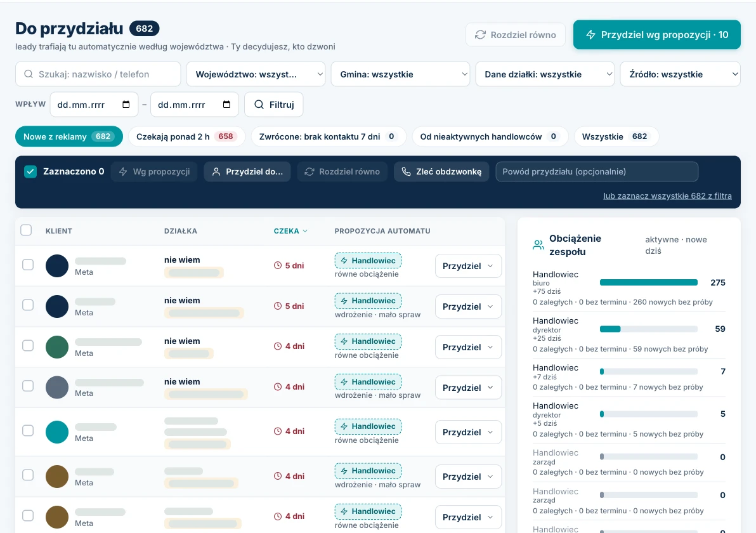Sort by the CZEKA column header
The image size is (756, 533).
[x=290, y=231]
